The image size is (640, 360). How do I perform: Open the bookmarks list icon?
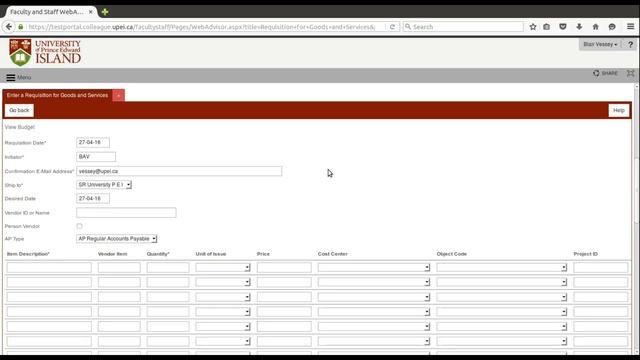[547, 27]
